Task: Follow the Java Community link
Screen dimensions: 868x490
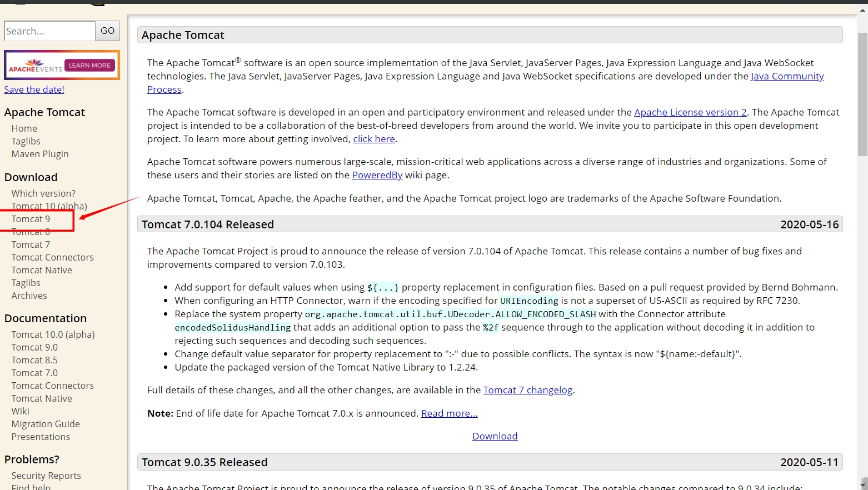Action: tap(787, 76)
